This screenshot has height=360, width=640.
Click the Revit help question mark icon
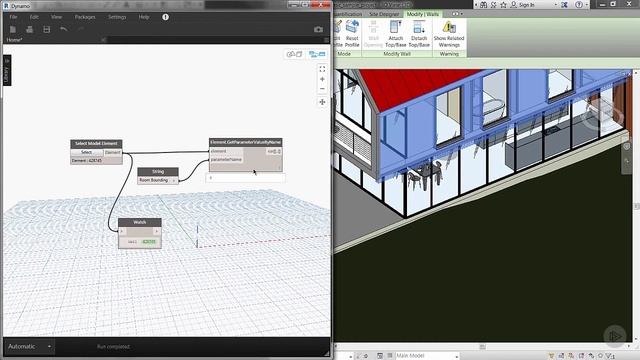point(578,5)
